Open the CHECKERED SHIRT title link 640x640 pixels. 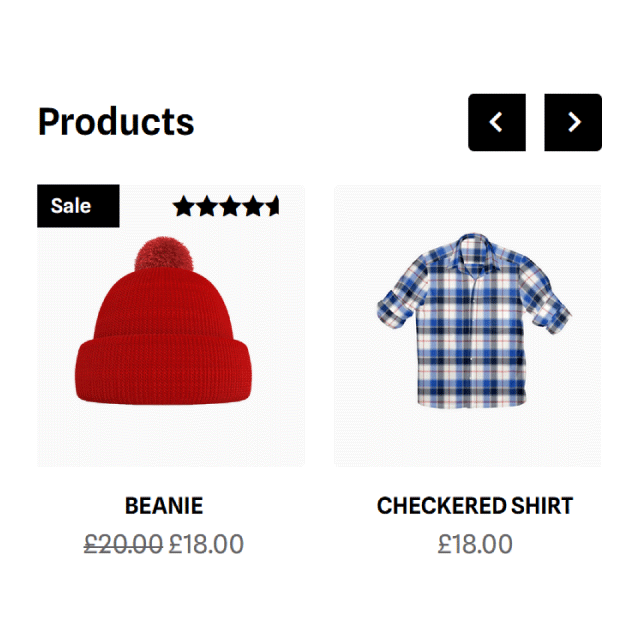tap(475, 506)
